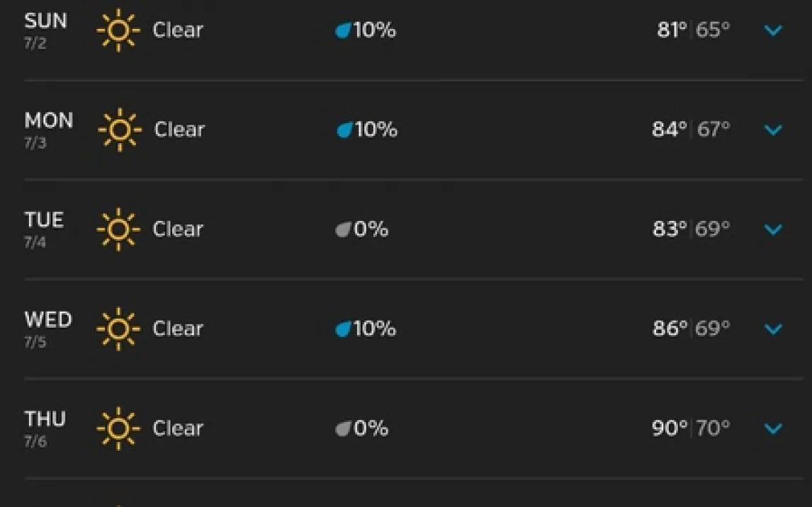This screenshot has height=507, width=812.
Task: Click Tuesday's Clear condition text
Action: pos(178,229)
